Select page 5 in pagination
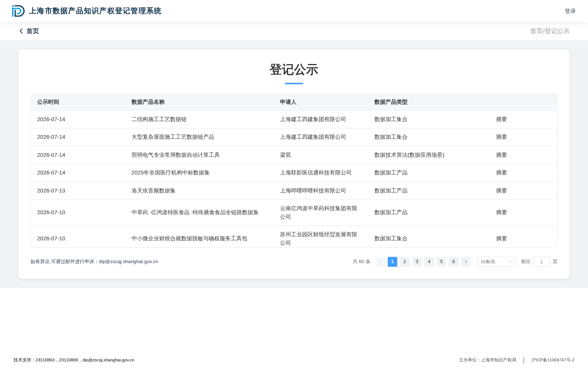The image size is (588, 368). pos(441,262)
